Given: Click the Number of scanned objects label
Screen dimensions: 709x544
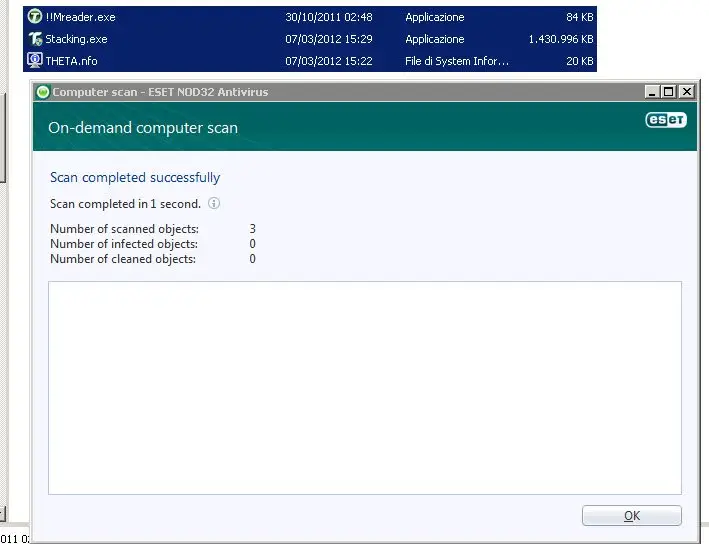Looking at the screenshot, I should pos(124,229).
